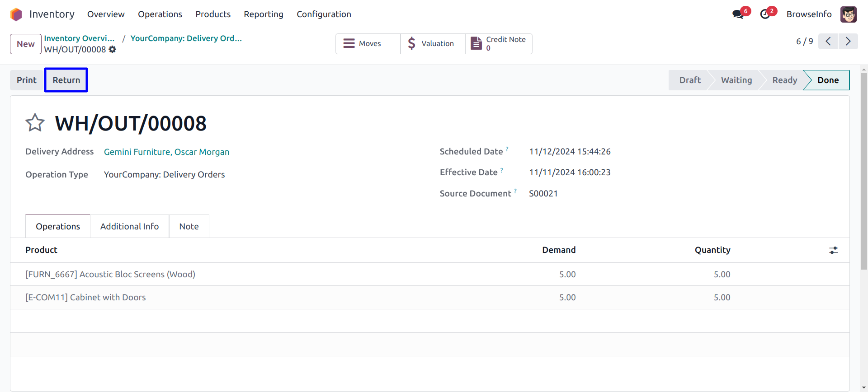Viewport: 868px width, 392px height.
Task: Open the gear actions menu beside WH/OUT/00008
Action: tap(113, 50)
